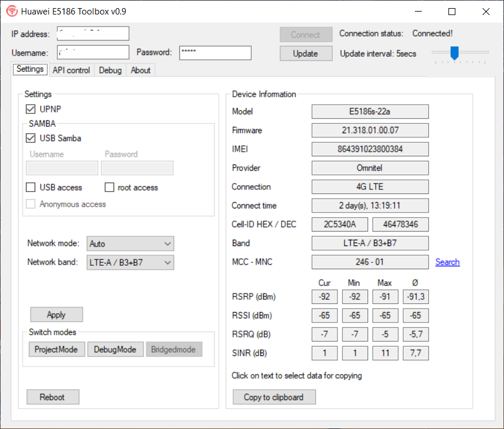Click the Update interval: 5secs label

click(378, 54)
